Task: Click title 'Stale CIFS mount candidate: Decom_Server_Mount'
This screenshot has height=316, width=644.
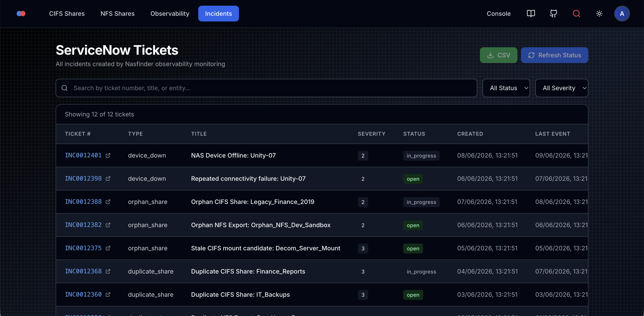Action: point(265,248)
